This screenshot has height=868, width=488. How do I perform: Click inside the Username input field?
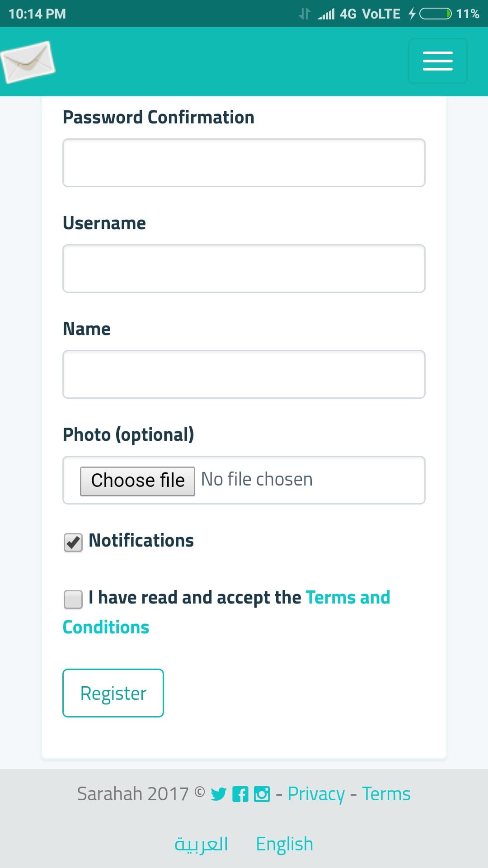244,269
